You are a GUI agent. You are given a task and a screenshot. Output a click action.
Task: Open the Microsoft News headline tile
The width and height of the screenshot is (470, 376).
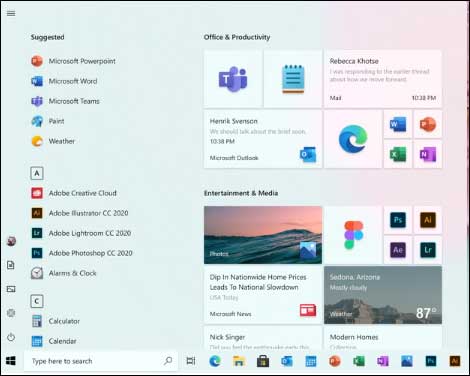pos(263,295)
